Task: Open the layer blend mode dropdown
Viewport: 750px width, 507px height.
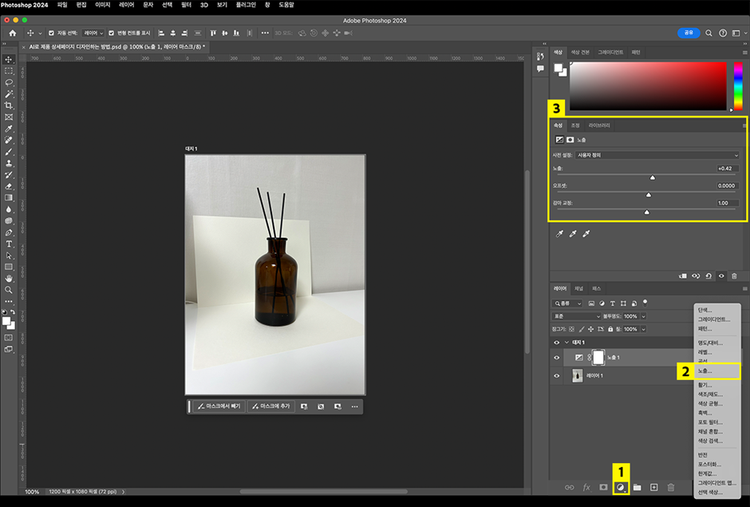Action: pos(575,316)
